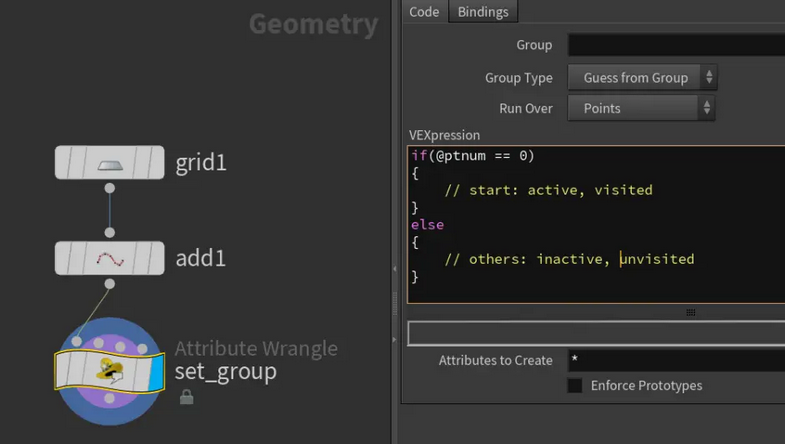Click the Group input field
Image resolution: width=785 pixels, height=444 pixels.
coord(676,45)
